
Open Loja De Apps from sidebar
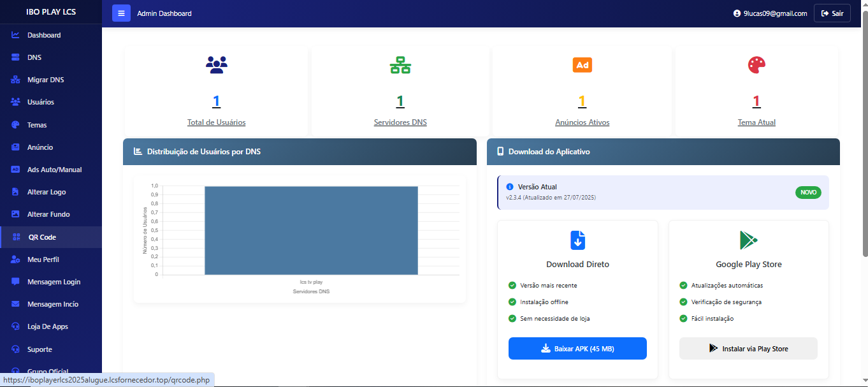tap(47, 326)
